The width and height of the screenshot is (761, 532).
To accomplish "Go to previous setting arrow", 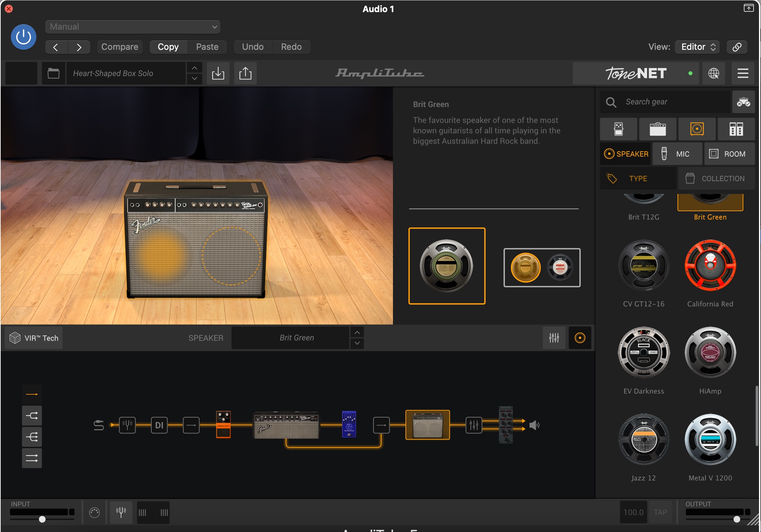I will click(x=56, y=47).
